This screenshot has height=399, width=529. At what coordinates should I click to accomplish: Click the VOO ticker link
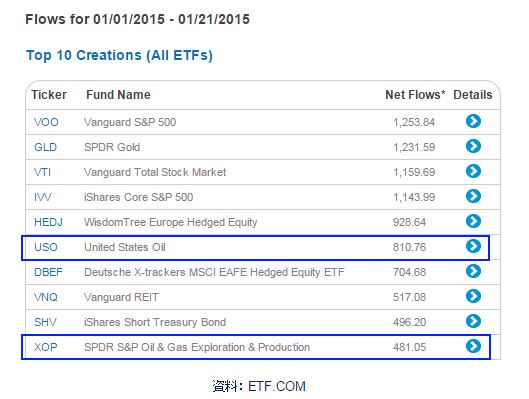pyautogui.click(x=46, y=122)
